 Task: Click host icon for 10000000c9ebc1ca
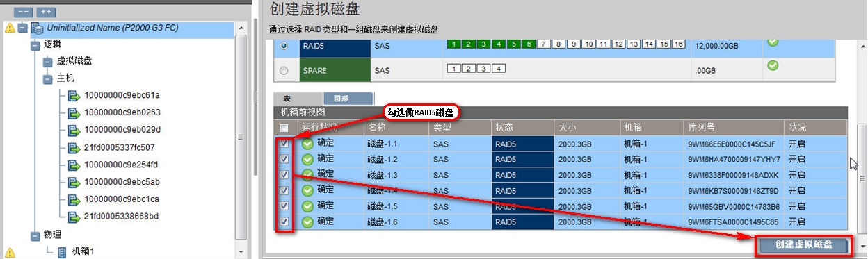pos(74,199)
